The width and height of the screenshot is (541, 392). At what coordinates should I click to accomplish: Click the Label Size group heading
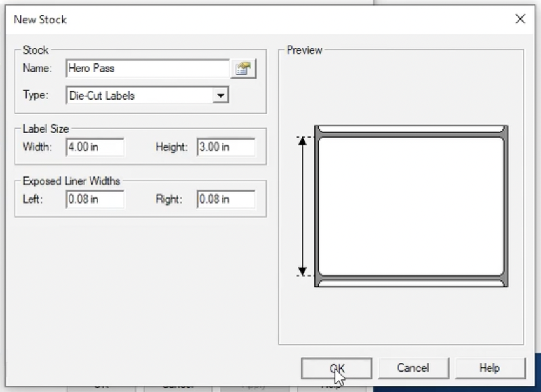point(46,129)
